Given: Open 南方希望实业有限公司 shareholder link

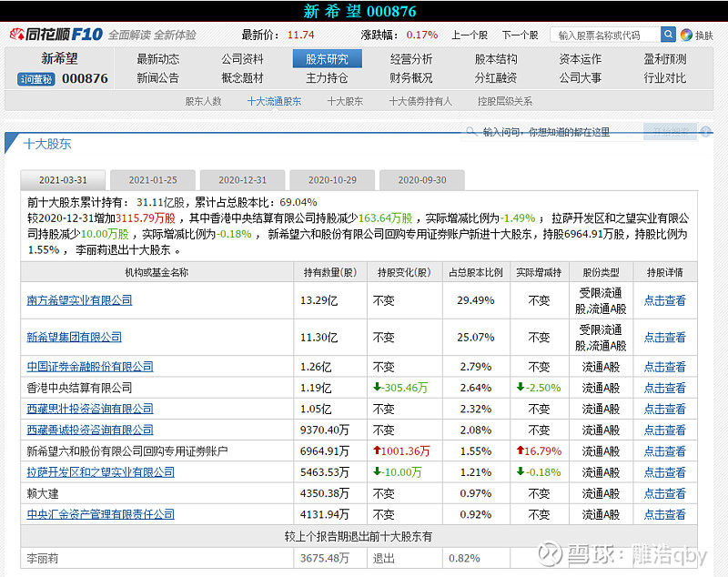Looking at the screenshot, I should [x=79, y=300].
